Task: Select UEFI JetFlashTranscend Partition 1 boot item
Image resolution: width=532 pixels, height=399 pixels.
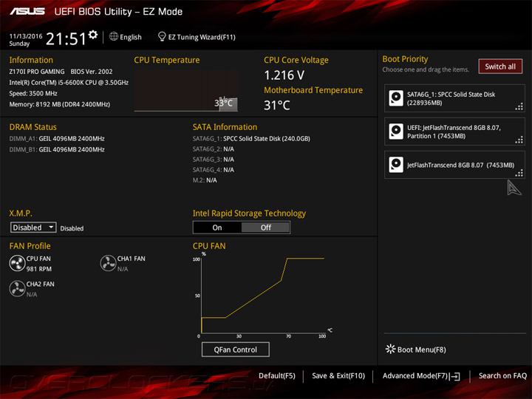Action: click(454, 132)
